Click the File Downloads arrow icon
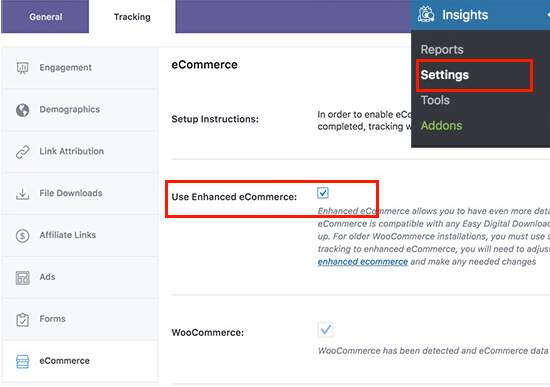The width and height of the screenshot is (550, 387). (x=22, y=194)
